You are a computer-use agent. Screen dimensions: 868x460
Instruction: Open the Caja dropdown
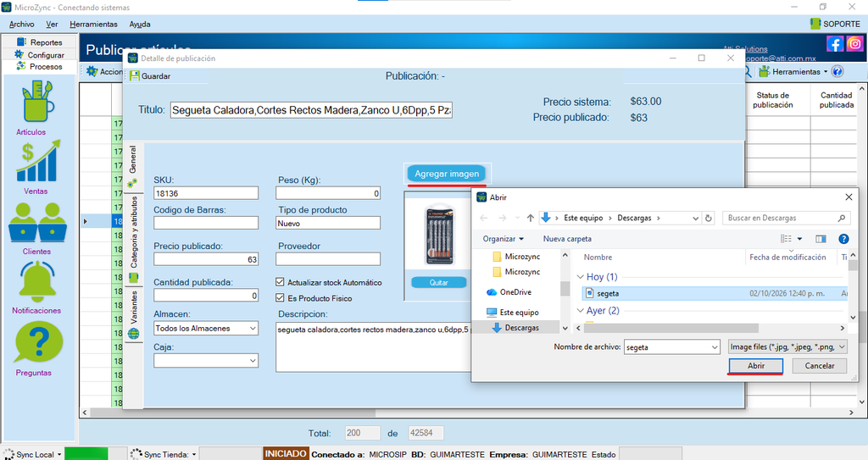tap(253, 360)
